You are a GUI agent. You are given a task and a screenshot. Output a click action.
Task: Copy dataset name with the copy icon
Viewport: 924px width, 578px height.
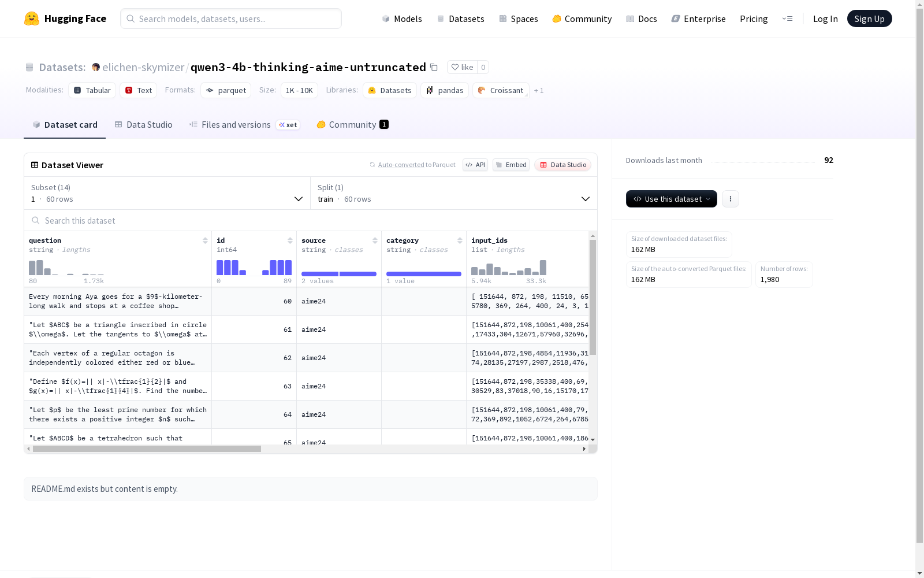(434, 67)
